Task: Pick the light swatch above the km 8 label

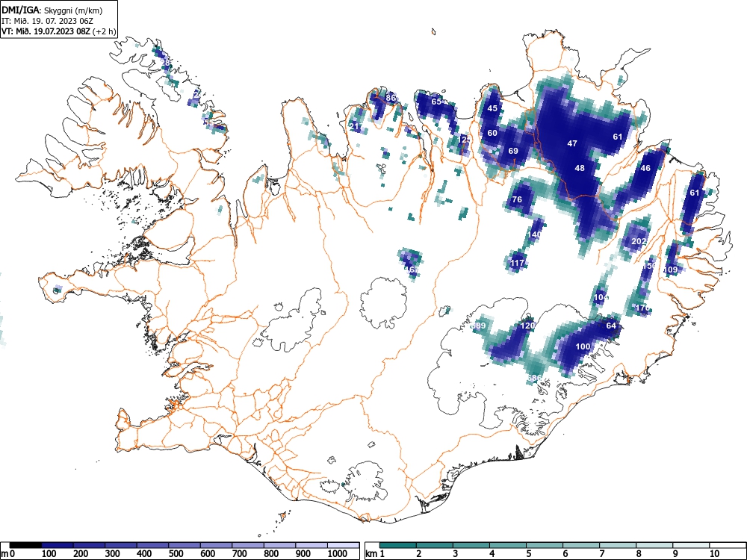Action: pyautogui.click(x=654, y=545)
